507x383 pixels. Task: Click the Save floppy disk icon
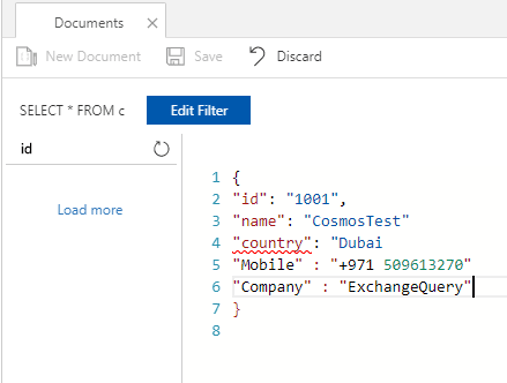pos(175,56)
